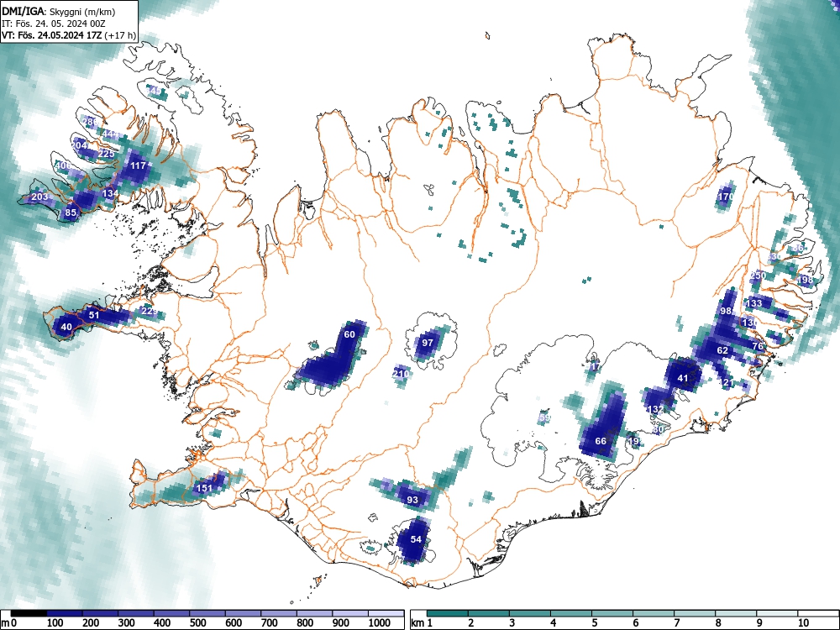Select the meter legend swatch labeled 1000

tap(386, 613)
